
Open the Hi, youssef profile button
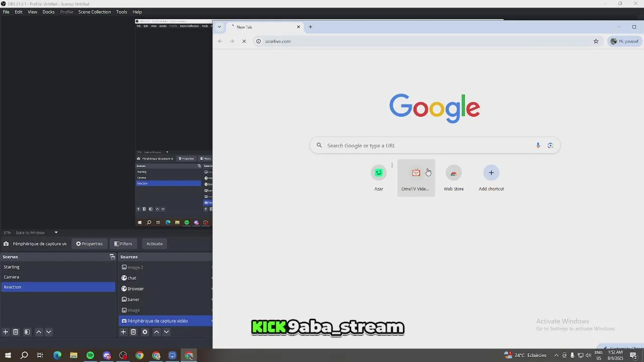pos(624,41)
